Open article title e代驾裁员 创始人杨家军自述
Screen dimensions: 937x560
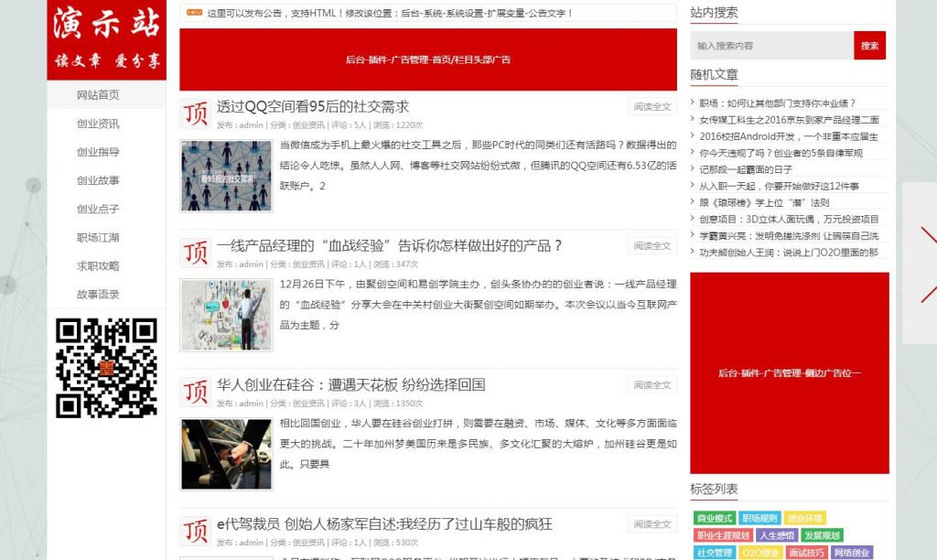pyautogui.click(x=384, y=524)
